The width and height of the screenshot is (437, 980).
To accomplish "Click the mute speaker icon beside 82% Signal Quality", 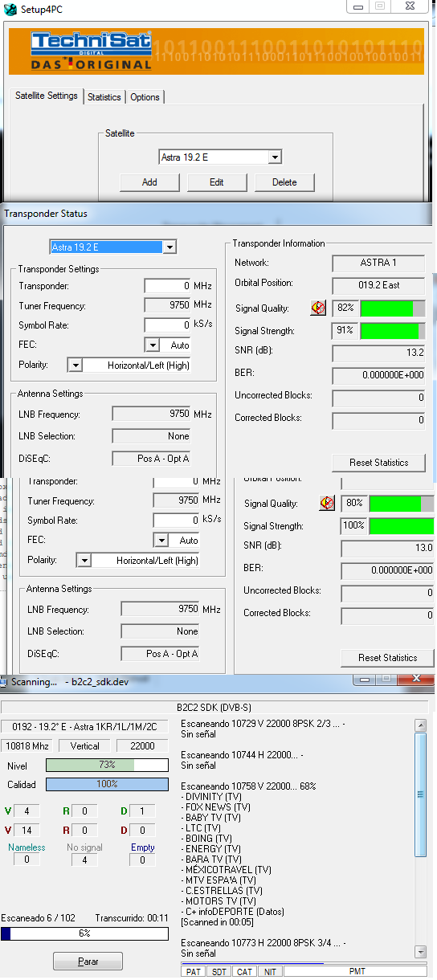I will pyautogui.click(x=318, y=308).
